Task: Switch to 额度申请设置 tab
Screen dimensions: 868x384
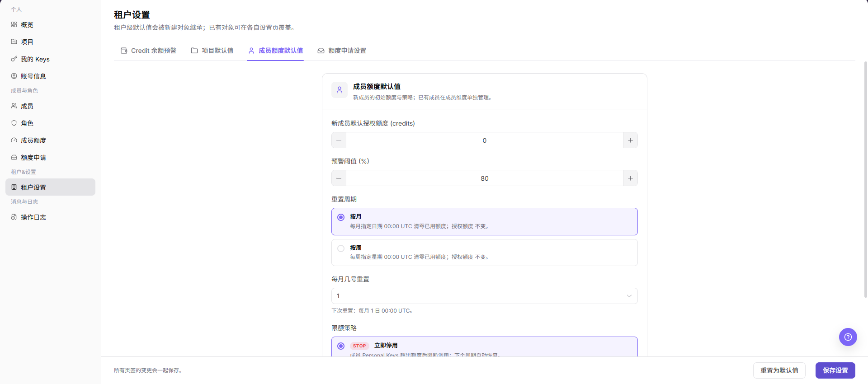Action: [342, 51]
